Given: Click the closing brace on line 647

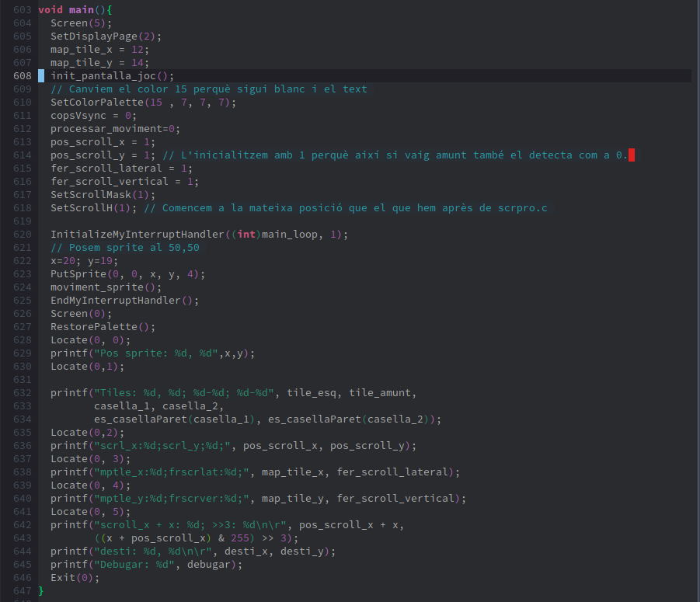Looking at the screenshot, I should (x=41, y=591).
